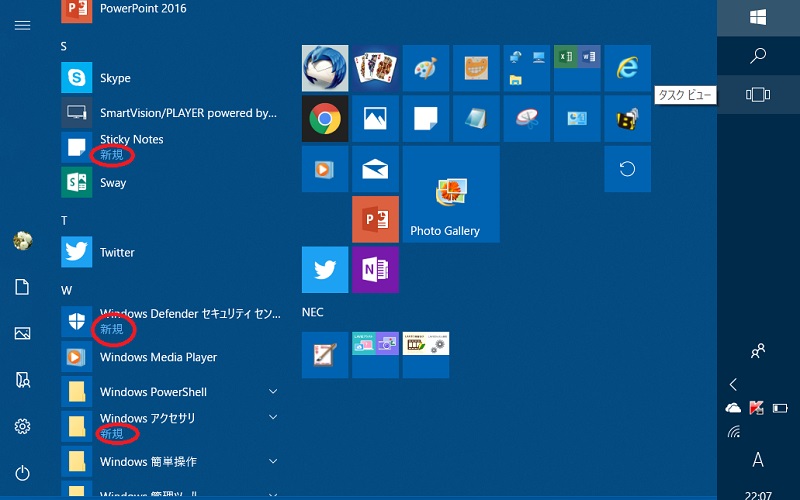Image resolution: width=800 pixels, height=500 pixels.
Task: Open Sticky Notes from app list
Action: click(x=171, y=147)
